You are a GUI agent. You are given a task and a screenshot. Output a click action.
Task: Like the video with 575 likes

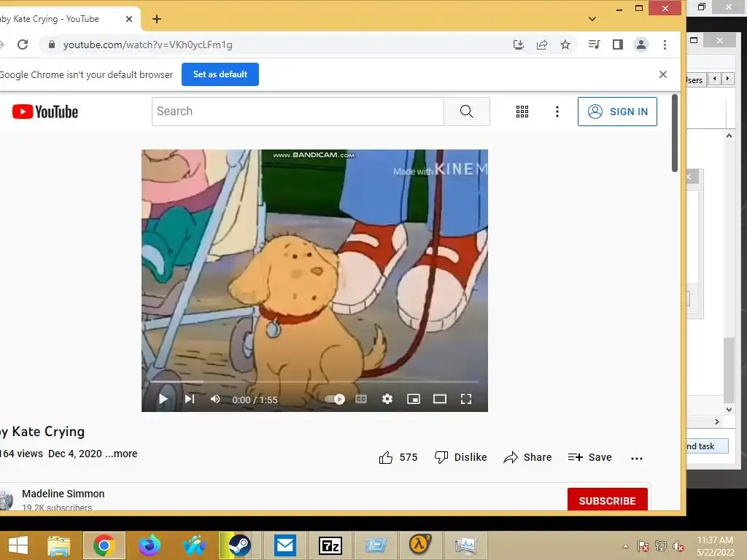coord(398,458)
